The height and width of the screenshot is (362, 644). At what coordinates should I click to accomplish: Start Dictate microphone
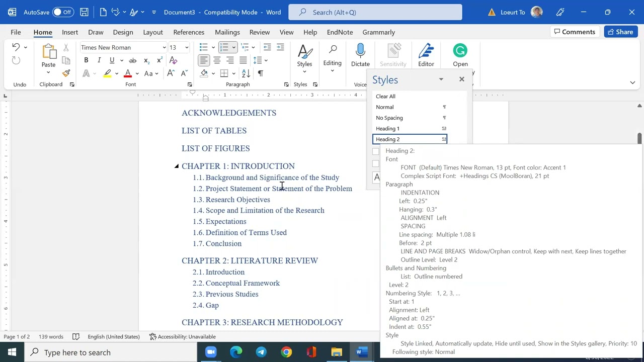(360, 55)
